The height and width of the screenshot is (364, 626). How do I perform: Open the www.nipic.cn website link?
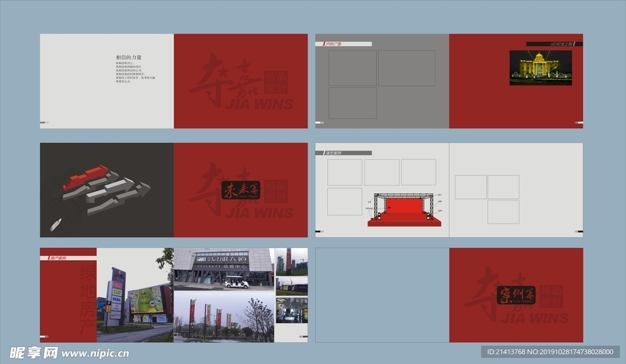(x=95, y=353)
